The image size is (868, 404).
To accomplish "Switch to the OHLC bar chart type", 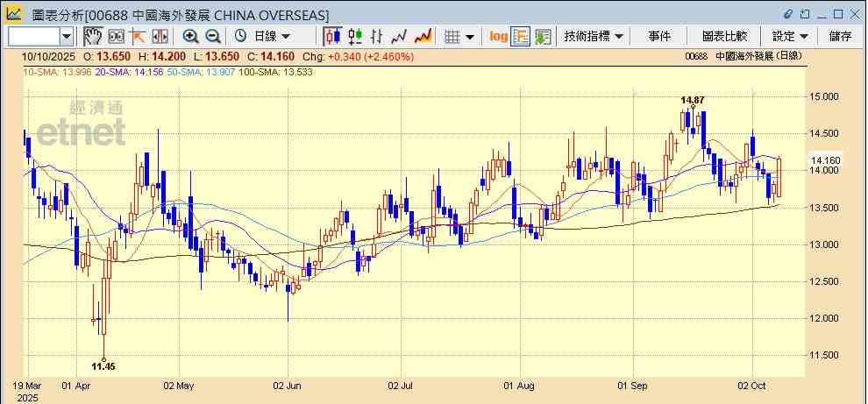I will point(378,36).
